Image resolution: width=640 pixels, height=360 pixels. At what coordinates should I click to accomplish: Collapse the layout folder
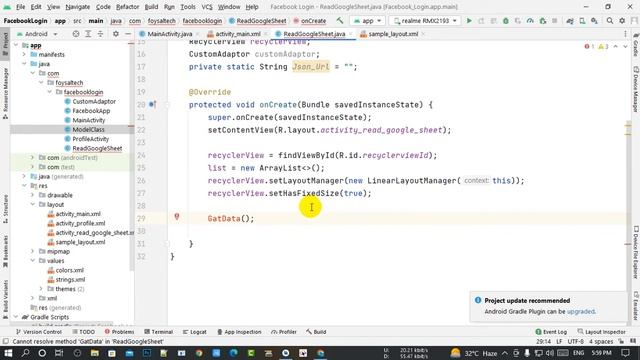pyautogui.click(x=33, y=204)
